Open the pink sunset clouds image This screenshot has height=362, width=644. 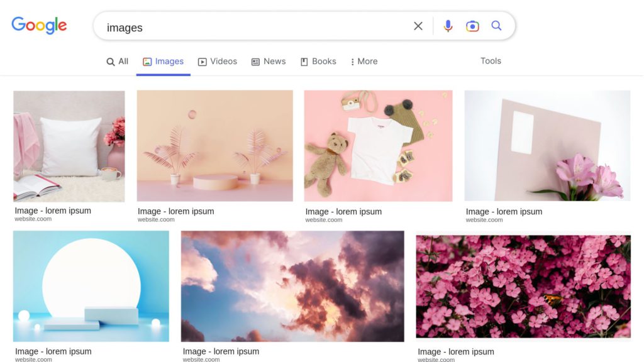click(292, 286)
